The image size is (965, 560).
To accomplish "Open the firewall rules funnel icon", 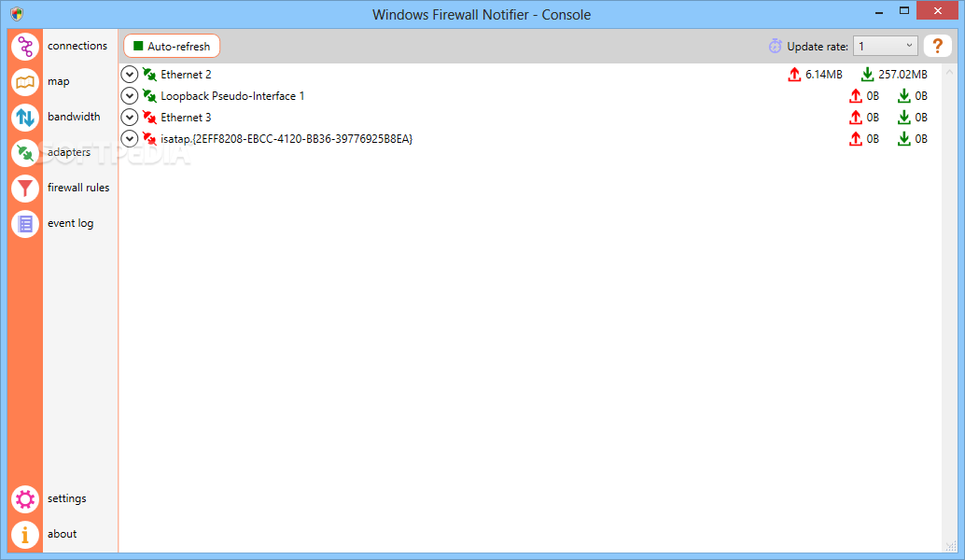I will 25,189.
